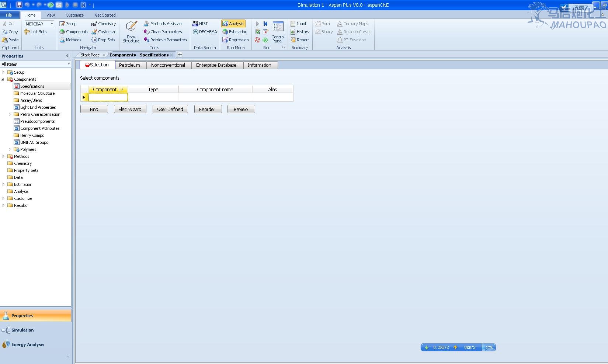Open Retrieve Parameters
Screen dimensions: 608x364
tap(166, 40)
